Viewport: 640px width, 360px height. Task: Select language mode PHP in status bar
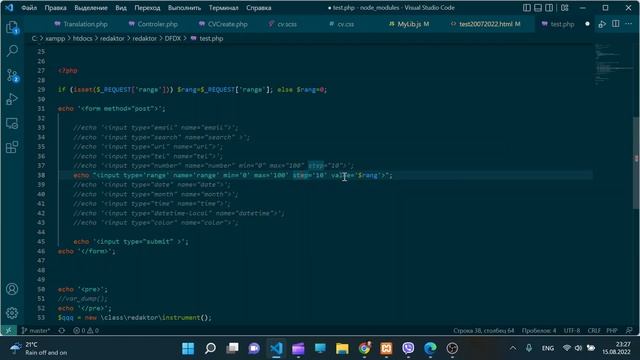point(612,330)
